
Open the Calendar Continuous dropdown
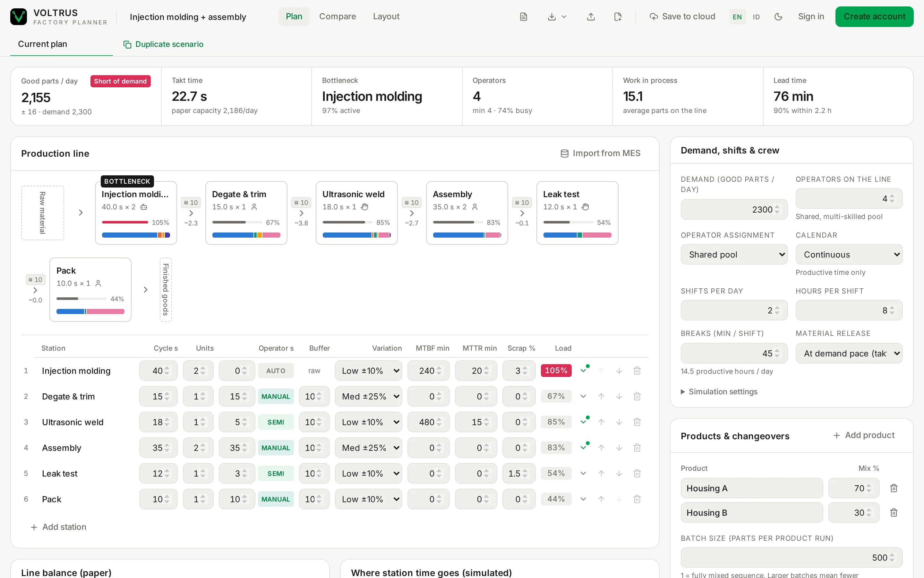click(x=849, y=255)
